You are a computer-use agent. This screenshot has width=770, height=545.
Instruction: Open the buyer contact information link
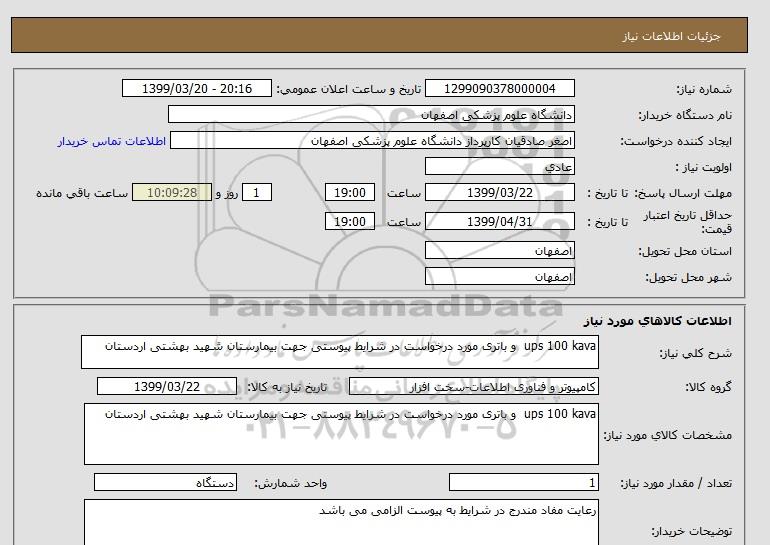point(111,141)
